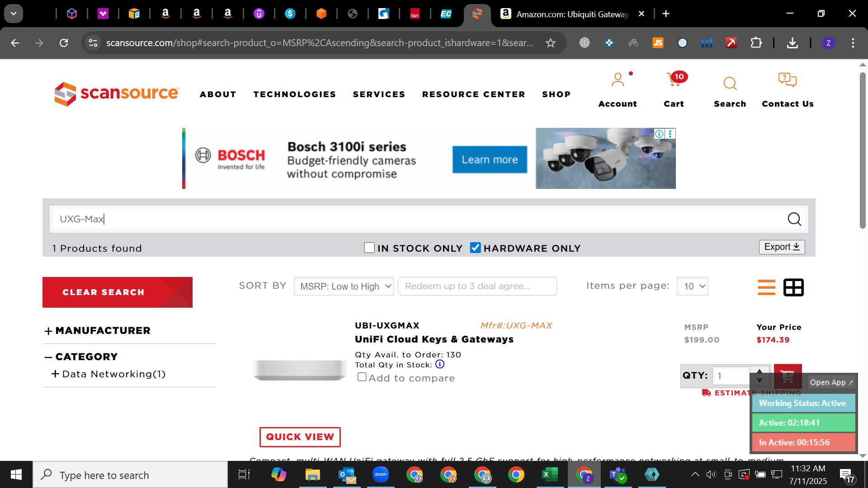Open the Chrome downloads icon
Viewport: 868px width, 488px height.
coord(792,43)
